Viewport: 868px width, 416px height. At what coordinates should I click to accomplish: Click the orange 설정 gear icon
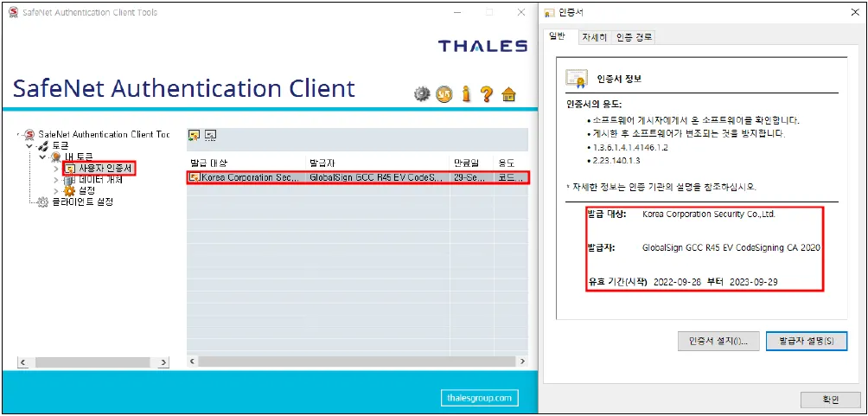pos(69,190)
